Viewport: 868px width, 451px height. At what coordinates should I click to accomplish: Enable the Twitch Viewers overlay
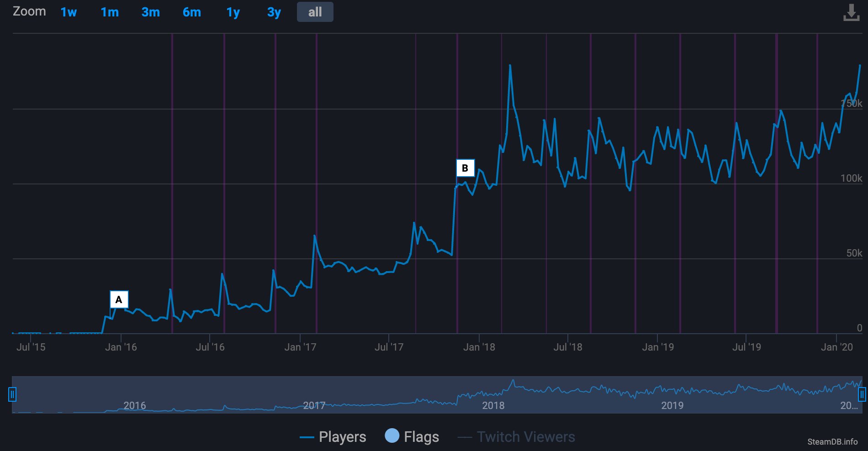[x=526, y=437]
